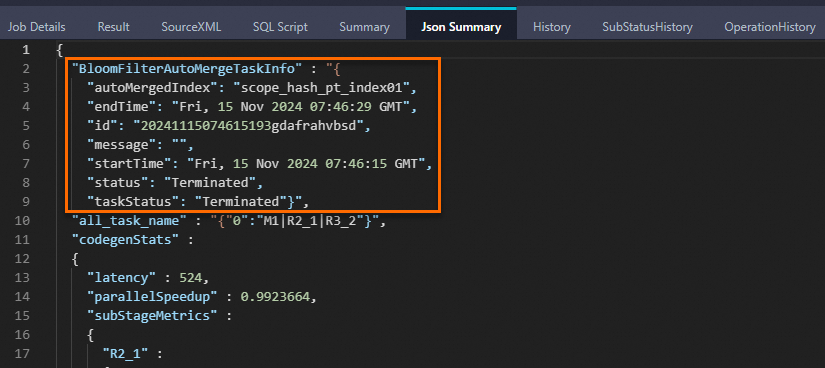This screenshot has width=825, height=368.
Task: Click the "id" key on line 5
Action: pos(104,126)
